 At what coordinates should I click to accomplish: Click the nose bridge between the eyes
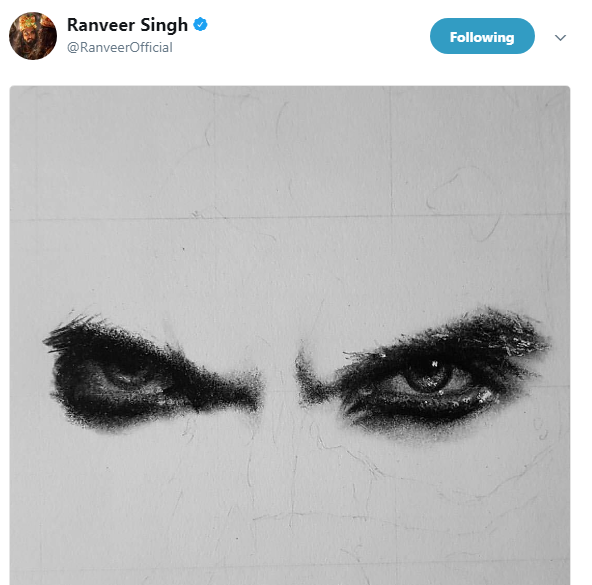coord(279,378)
